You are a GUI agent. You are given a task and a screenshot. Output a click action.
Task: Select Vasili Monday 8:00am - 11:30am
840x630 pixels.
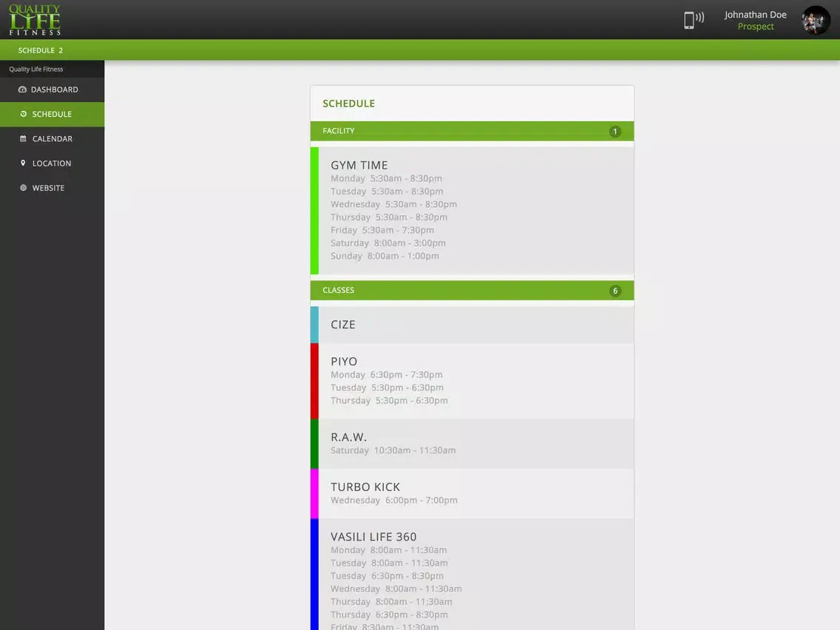(x=388, y=550)
